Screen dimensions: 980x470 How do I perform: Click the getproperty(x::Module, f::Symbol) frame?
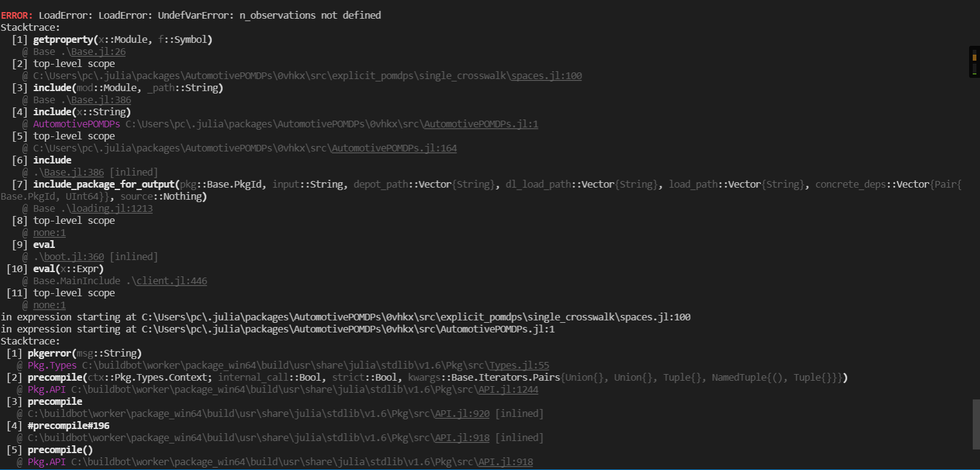click(x=123, y=40)
